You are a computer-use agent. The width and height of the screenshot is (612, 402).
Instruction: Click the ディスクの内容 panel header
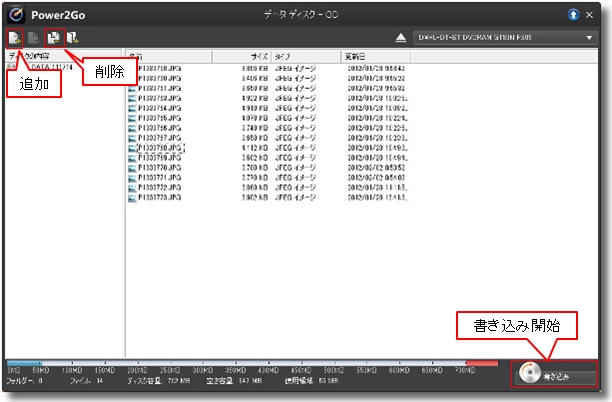(63, 56)
